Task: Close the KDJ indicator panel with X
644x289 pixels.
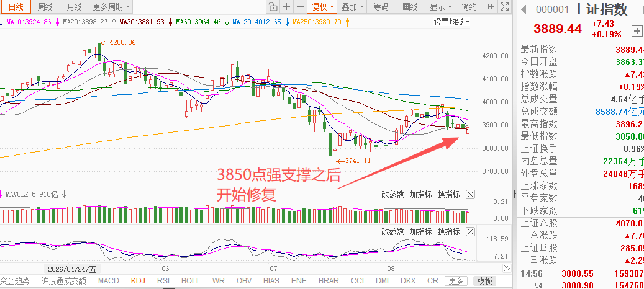Action: [471, 231]
